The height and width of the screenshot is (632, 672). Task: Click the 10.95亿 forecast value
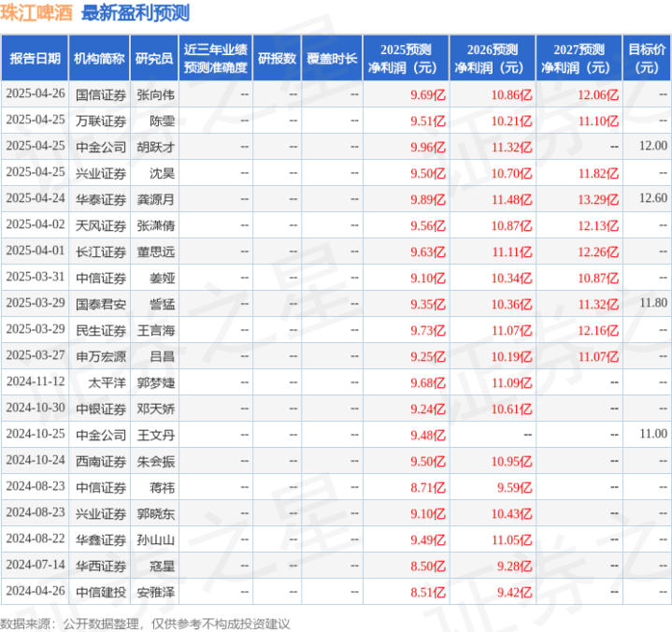click(512, 461)
